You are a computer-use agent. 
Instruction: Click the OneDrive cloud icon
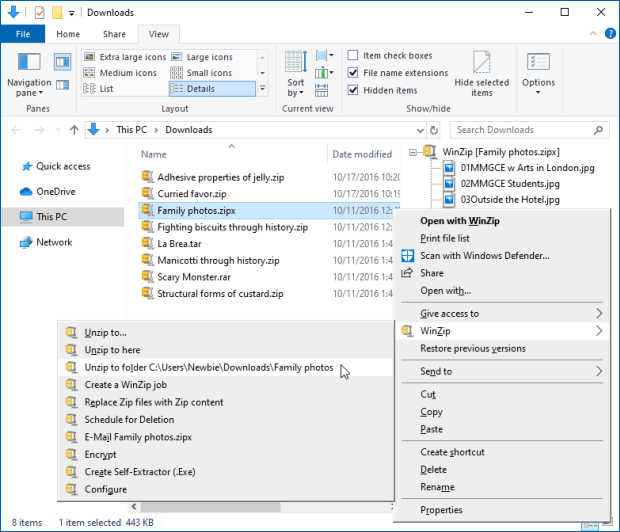[26, 192]
